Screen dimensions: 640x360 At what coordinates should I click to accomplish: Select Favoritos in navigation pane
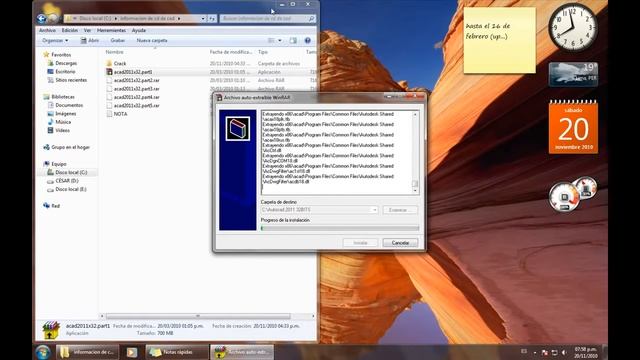[x=61, y=55]
